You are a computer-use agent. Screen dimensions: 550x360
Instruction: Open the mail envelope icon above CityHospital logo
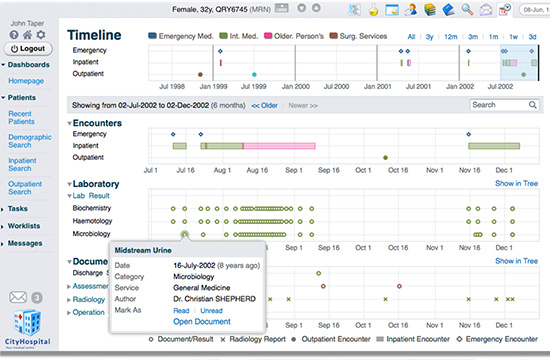pos(18,298)
